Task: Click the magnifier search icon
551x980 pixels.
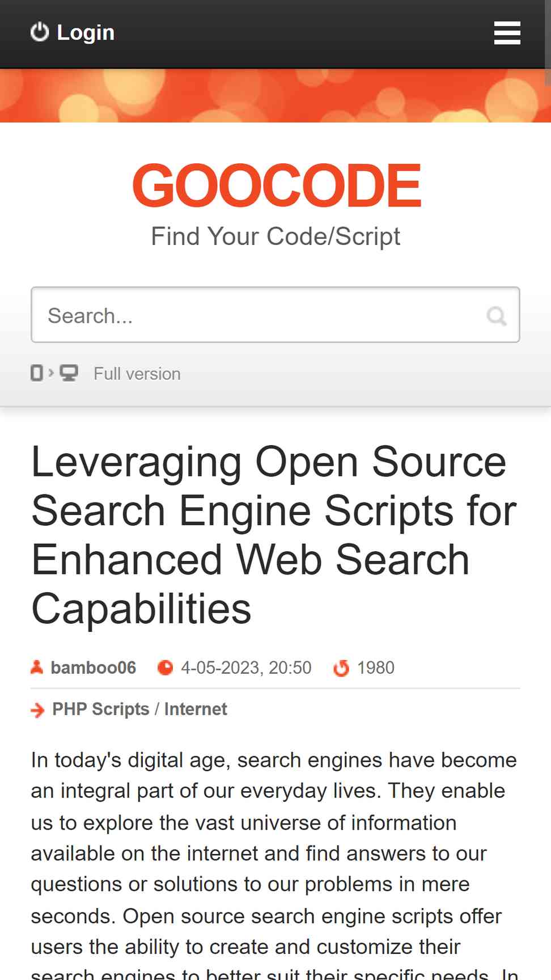Action: (497, 315)
